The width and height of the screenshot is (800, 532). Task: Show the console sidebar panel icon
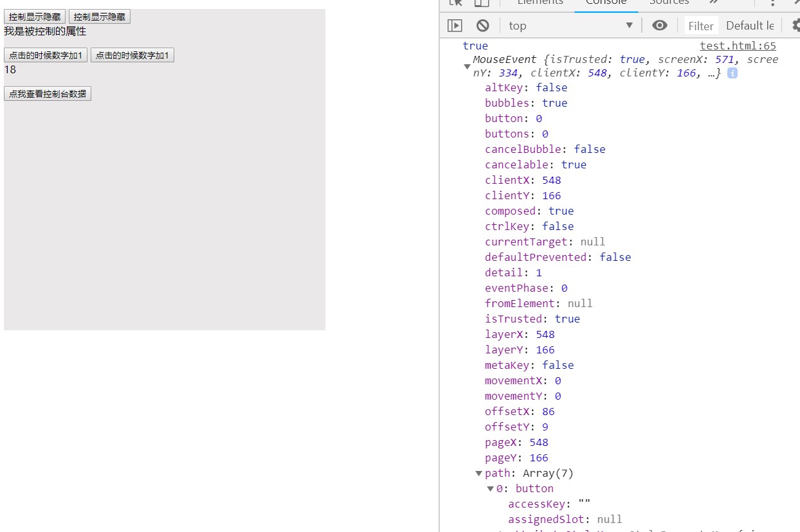tap(455, 26)
